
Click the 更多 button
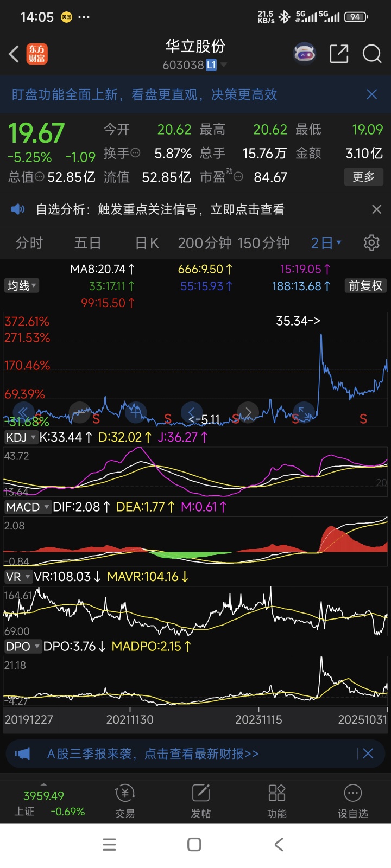pyautogui.click(x=364, y=177)
